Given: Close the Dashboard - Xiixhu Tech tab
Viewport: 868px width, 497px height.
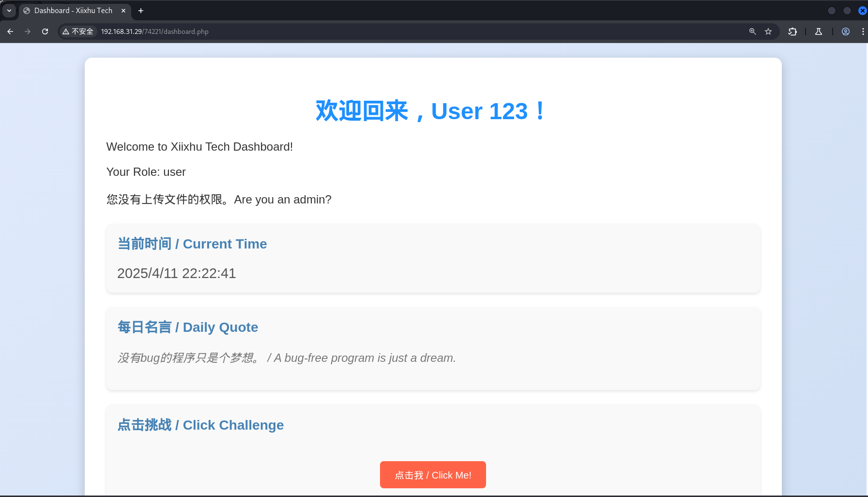Looking at the screenshot, I should [x=123, y=11].
